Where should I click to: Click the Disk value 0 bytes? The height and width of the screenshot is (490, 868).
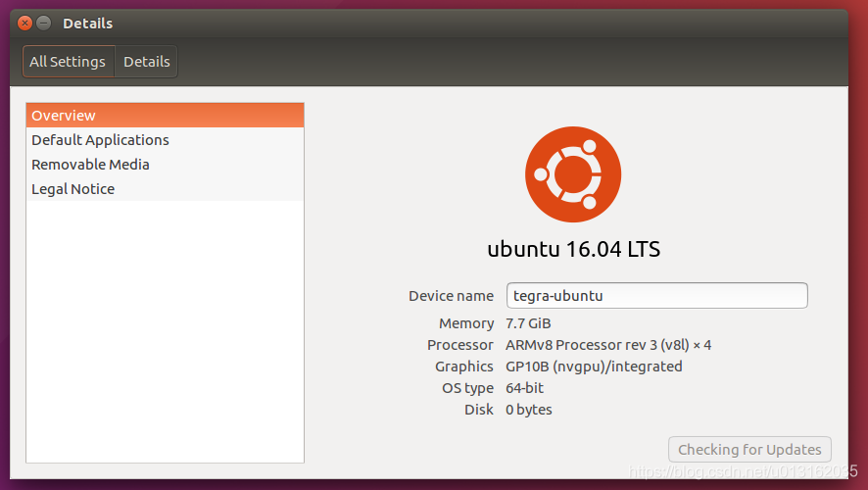coord(529,410)
